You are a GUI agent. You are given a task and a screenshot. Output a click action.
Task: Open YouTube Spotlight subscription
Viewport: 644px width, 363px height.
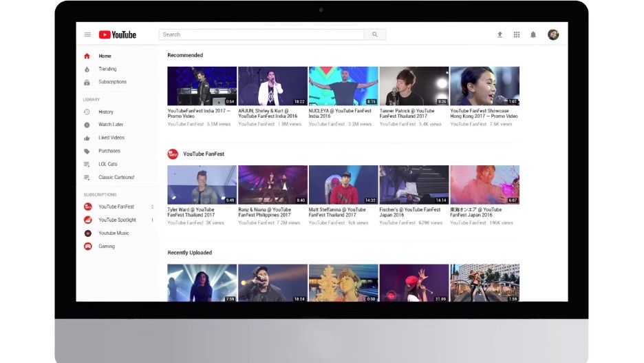click(x=118, y=220)
